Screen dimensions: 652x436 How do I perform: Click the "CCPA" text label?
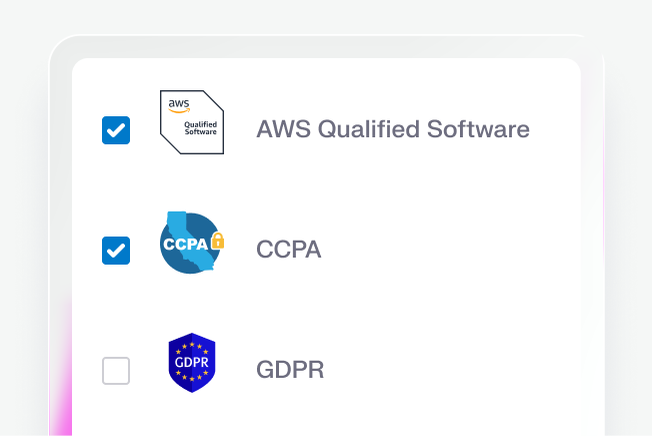click(x=288, y=249)
